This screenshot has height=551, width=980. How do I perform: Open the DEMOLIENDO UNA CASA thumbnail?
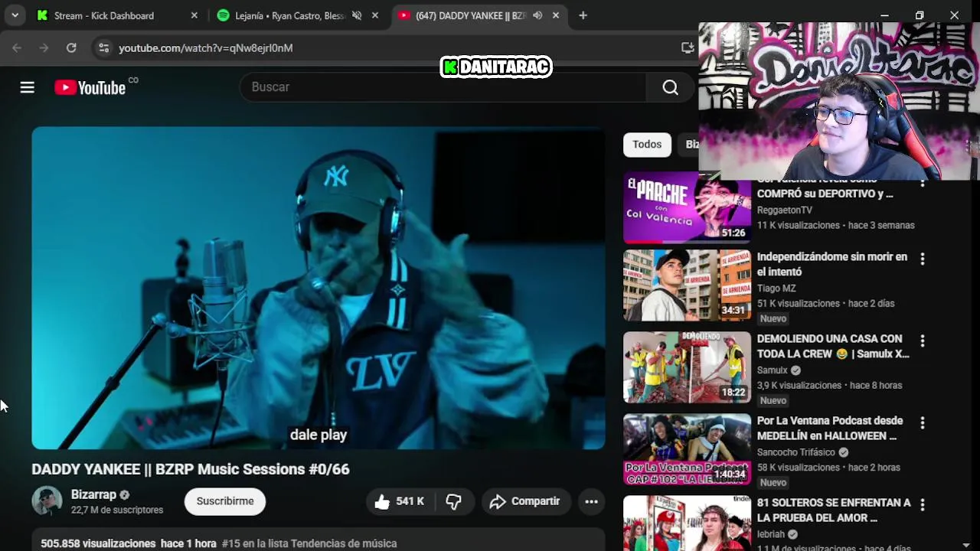point(688,367)
